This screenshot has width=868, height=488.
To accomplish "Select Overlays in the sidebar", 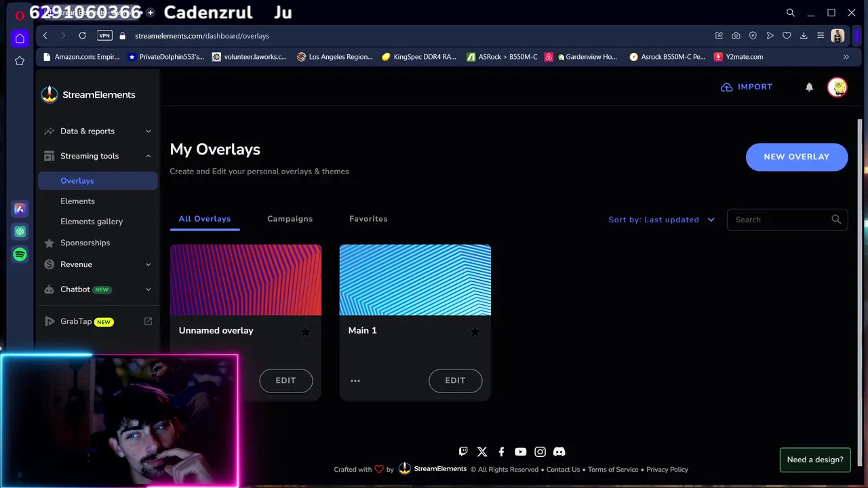I will click(98, 181).
